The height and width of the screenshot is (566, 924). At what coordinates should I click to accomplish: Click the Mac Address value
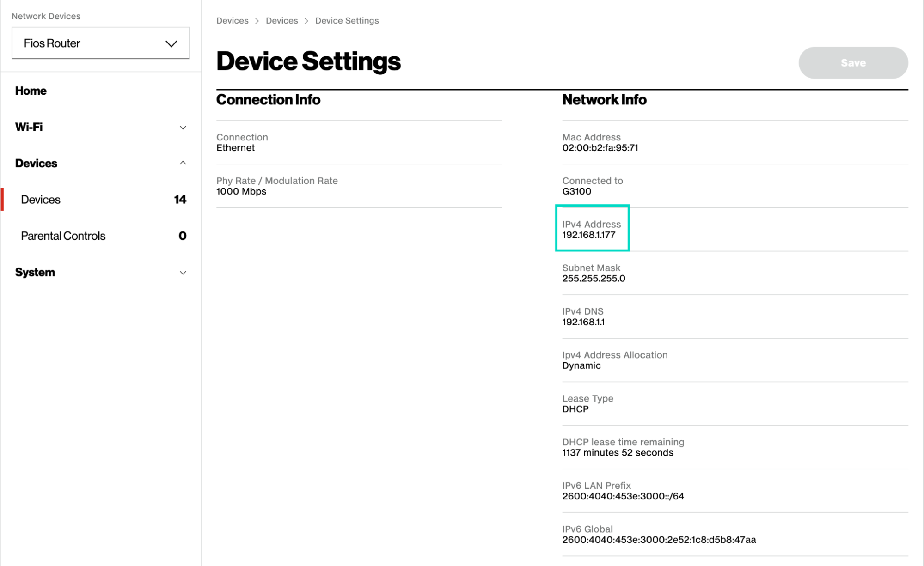tap(600, 148)
